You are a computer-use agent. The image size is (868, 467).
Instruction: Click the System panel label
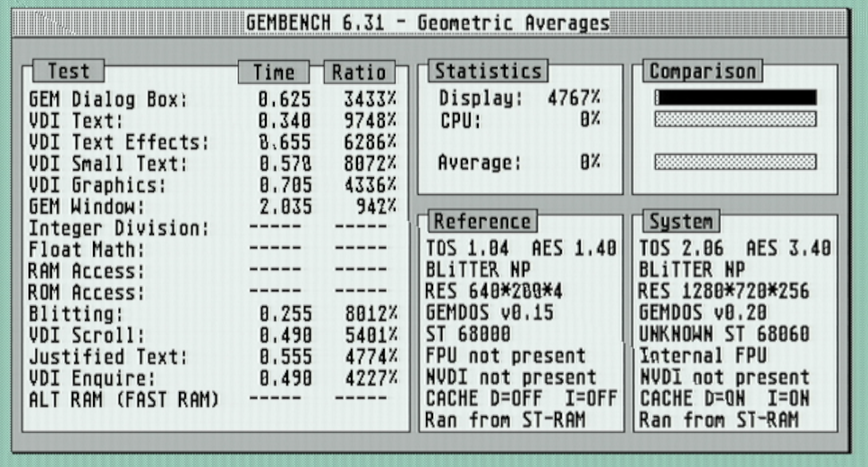[681, 221]
